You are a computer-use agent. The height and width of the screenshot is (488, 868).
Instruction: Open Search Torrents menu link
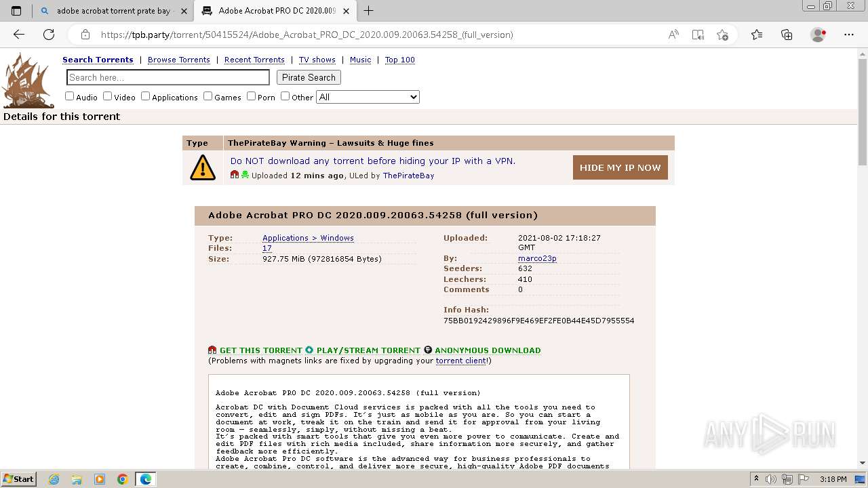98,60
